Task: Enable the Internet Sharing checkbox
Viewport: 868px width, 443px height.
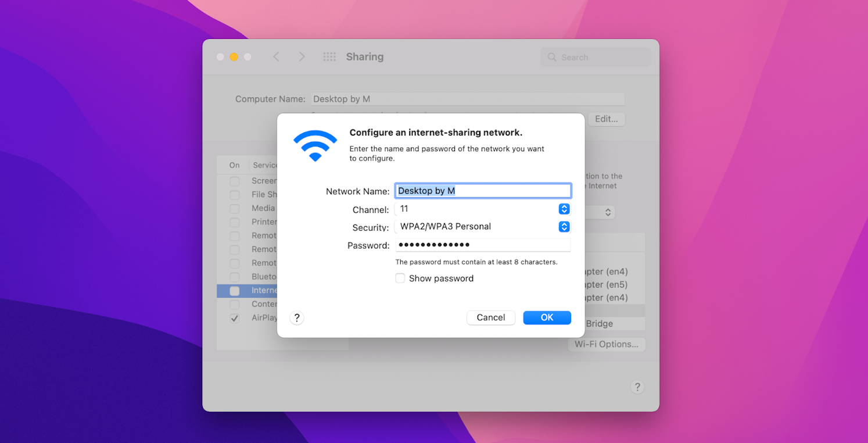Action: click(234, 290)
